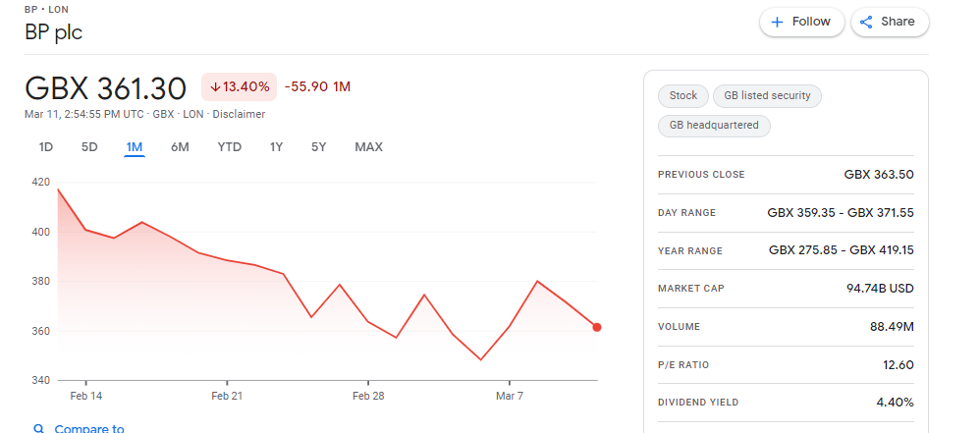Click the Stock tag chip
This screenshot has height=433, width=980.
click(x=683, y=95)
